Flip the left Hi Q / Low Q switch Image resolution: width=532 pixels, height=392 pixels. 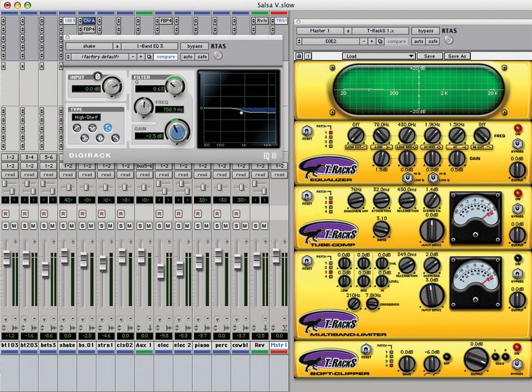tap(407, 177)
